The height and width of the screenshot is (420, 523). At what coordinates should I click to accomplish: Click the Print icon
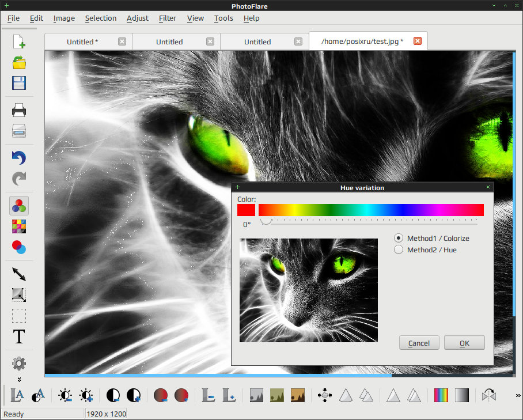tap(19, 110)
